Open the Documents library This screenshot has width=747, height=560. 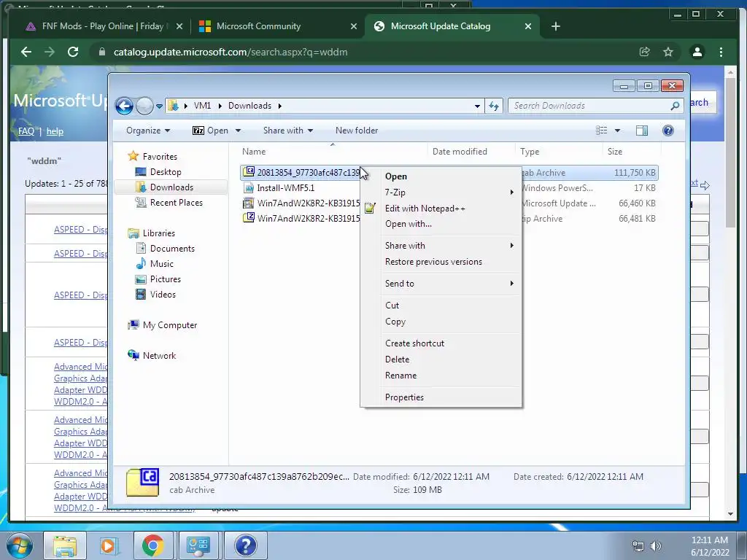172,248
